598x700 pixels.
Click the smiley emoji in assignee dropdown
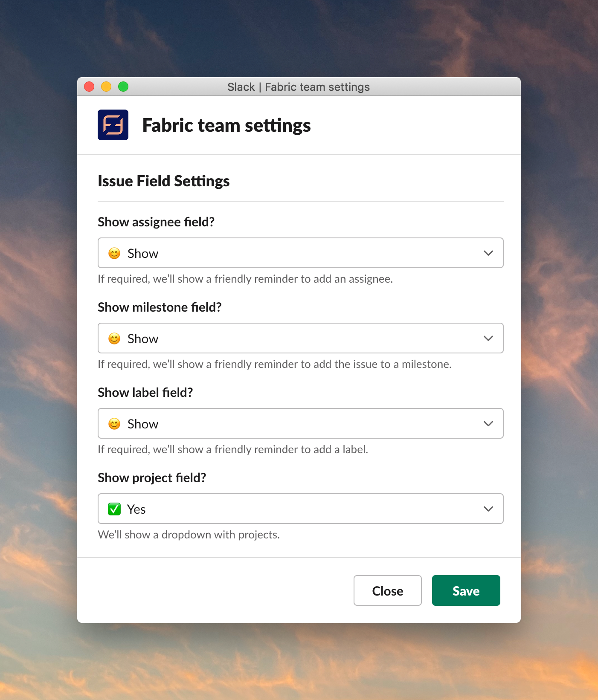[x=114, y=253]
